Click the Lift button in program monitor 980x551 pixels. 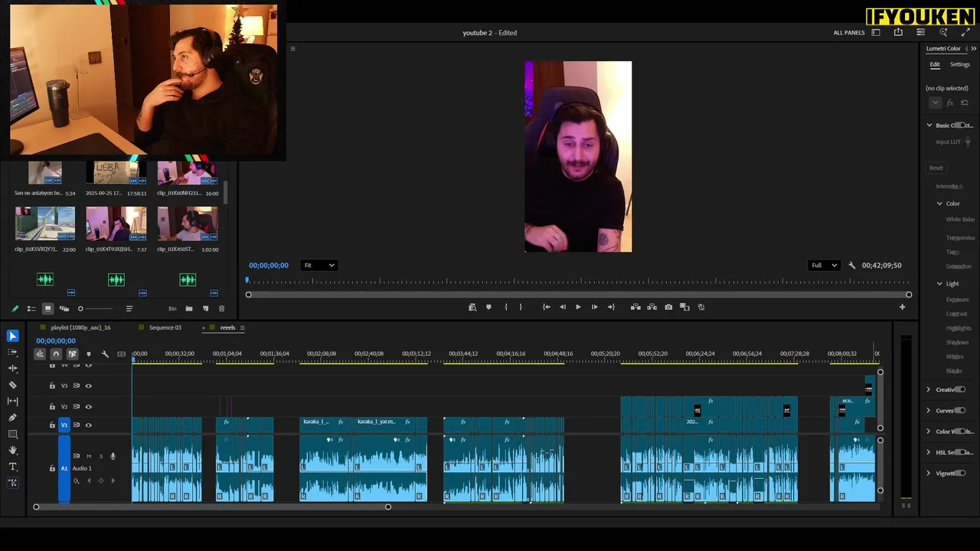point(635,307)
